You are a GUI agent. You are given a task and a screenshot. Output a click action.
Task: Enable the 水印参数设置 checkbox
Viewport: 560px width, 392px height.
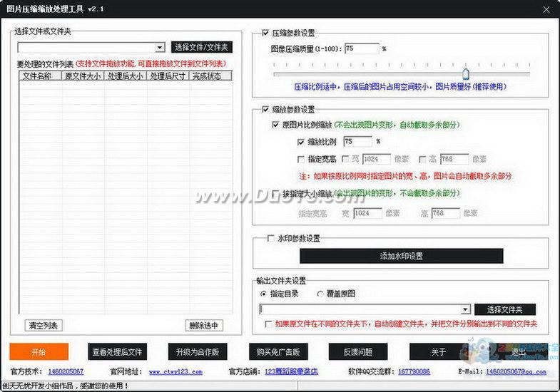(270, 238)
